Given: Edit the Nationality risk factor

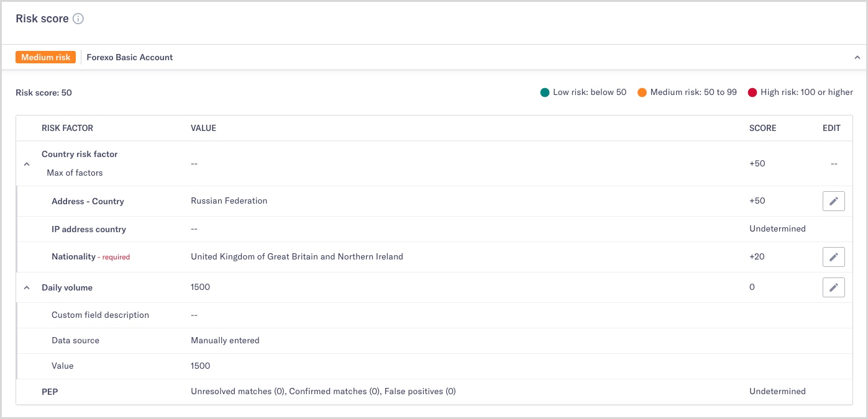Looking at the screenshot, I should coord(833,256).
